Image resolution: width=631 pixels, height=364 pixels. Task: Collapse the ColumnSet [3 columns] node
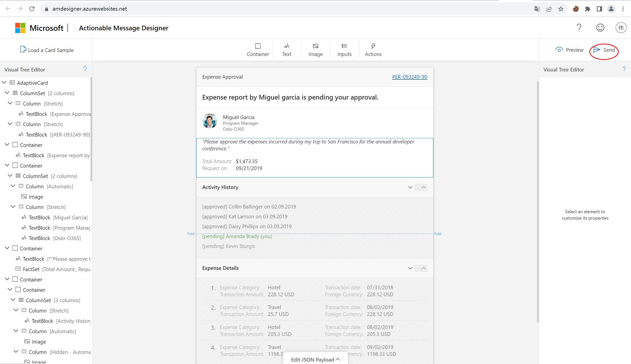(13, 300)
